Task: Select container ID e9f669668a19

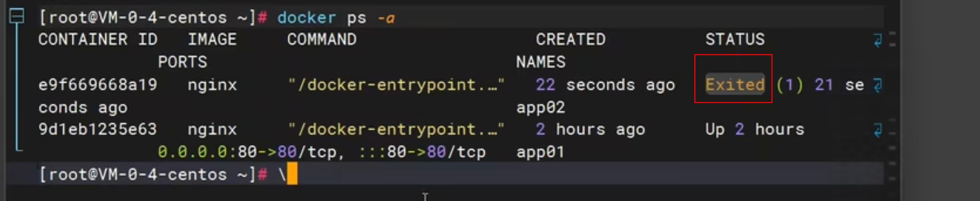Action: pyautogui.click(x=97, y=84)
